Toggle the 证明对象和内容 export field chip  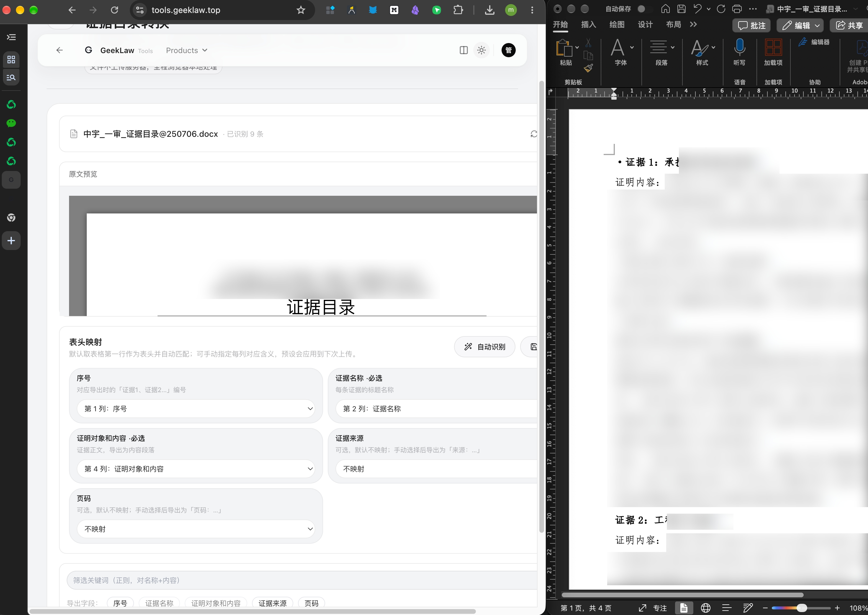[216, 603]
